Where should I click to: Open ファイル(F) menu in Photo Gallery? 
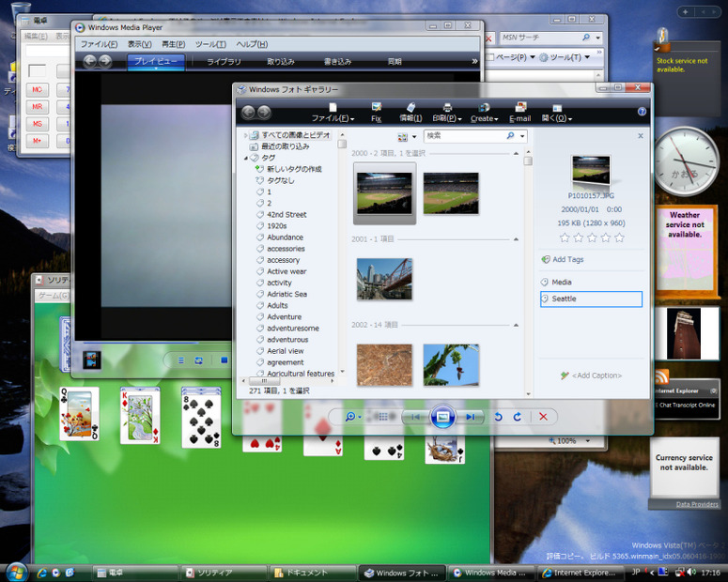333,113
